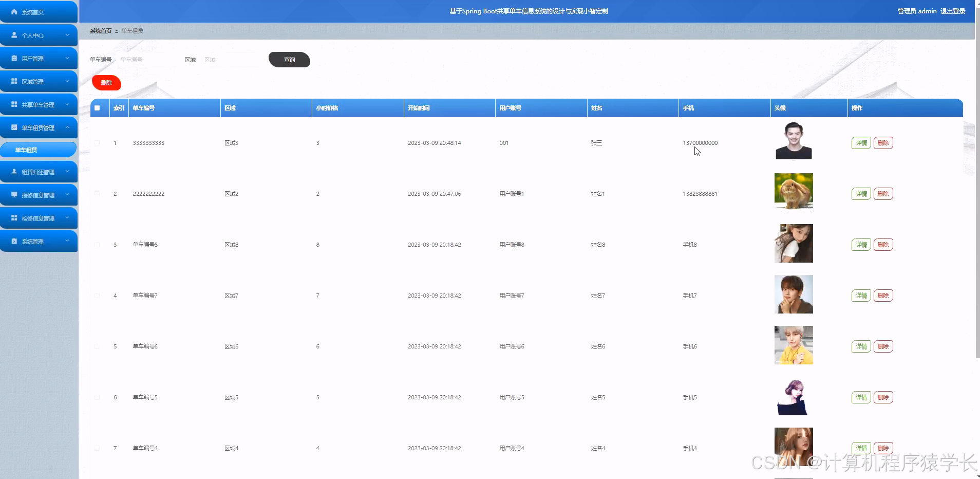Viewport: 980px width, 479px height.
Task: Click phone number 13700000000 cell
Action: tap(700, 143)
